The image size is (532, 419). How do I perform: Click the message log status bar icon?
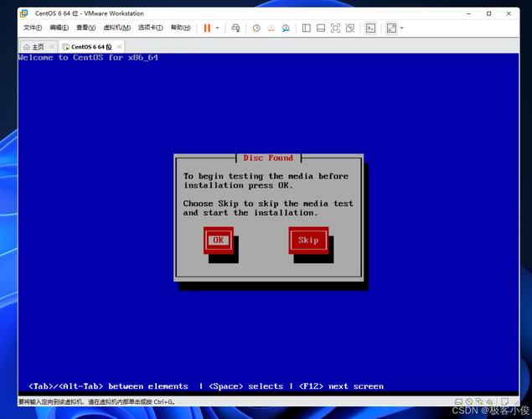tap(505, 401)
